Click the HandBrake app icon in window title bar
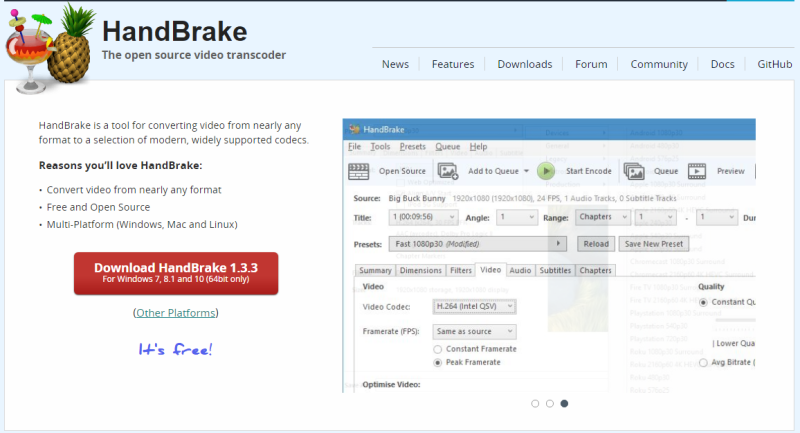This screenshot has width=800, height=433. point(354,130)
